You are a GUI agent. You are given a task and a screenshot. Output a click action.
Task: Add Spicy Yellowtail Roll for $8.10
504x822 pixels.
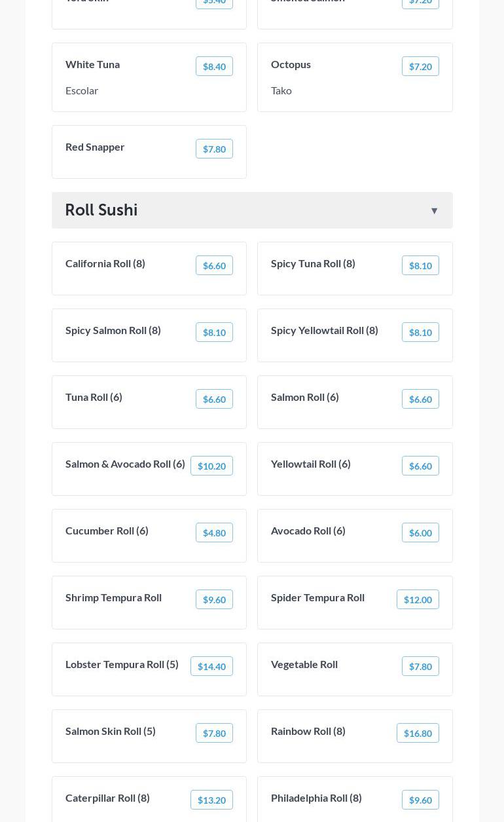pos(420,332)
